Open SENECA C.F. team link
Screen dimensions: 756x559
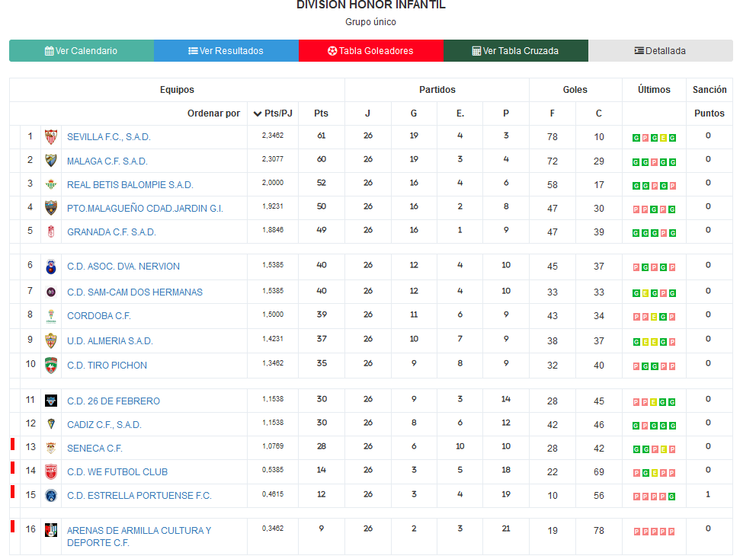[x=95, y=448]
